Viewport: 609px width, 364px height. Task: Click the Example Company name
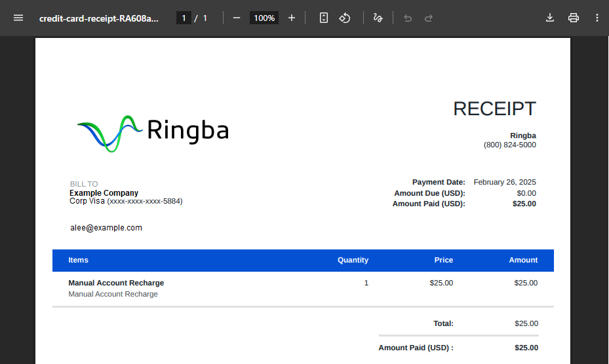pos(104,193)
